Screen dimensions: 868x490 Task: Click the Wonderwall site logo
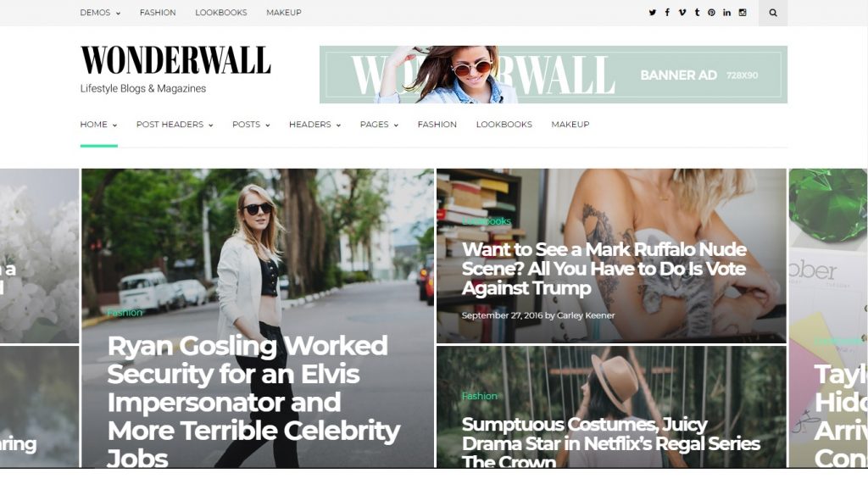click(x=175, y=60)
